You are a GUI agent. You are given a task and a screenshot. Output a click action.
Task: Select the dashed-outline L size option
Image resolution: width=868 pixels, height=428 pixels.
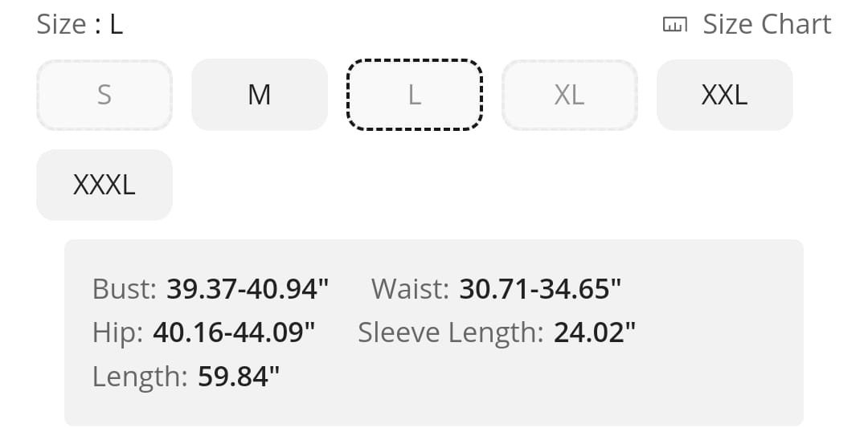pyautogui.click(x=415, y=95)
